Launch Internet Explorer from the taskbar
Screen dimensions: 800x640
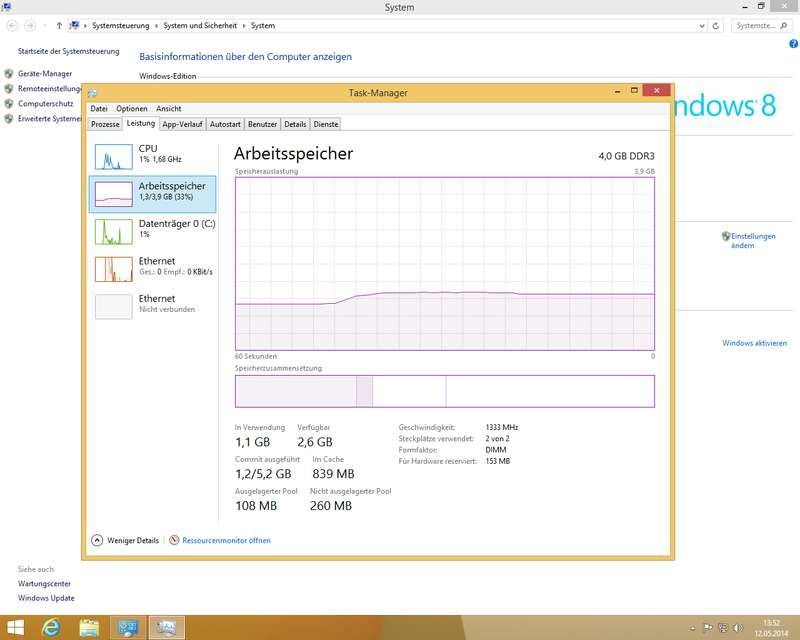pos(51,628)
